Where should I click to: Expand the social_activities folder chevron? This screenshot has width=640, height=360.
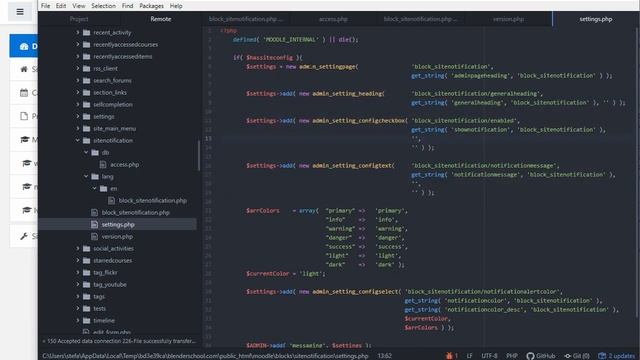(x=78, y=248)
